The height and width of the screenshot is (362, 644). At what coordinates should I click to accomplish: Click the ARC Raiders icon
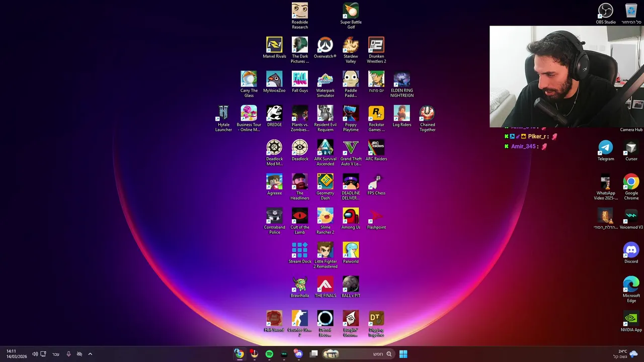(376, 150)
